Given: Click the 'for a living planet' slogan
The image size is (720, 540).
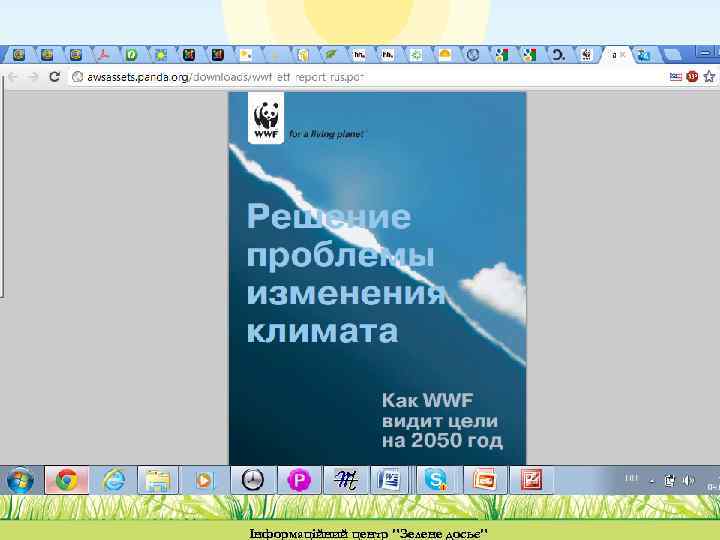Looking at the screenshot, I should 326,134.
